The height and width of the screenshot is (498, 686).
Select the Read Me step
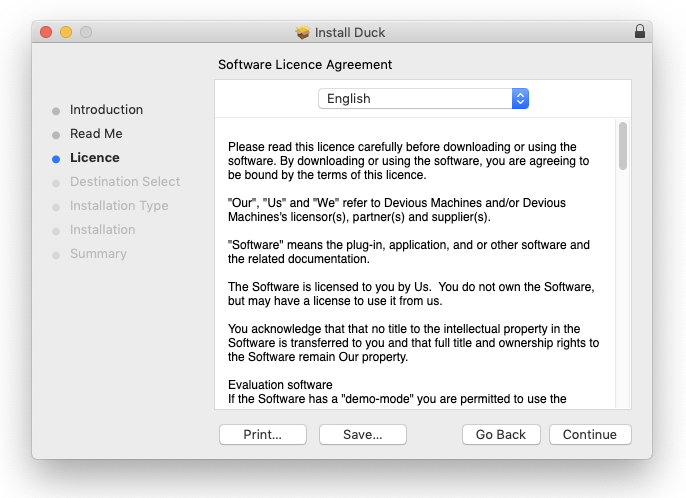point(96,134)
